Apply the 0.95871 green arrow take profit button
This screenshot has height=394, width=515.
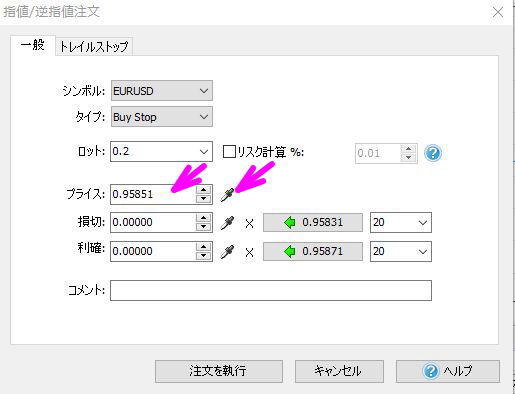[313, 251]
